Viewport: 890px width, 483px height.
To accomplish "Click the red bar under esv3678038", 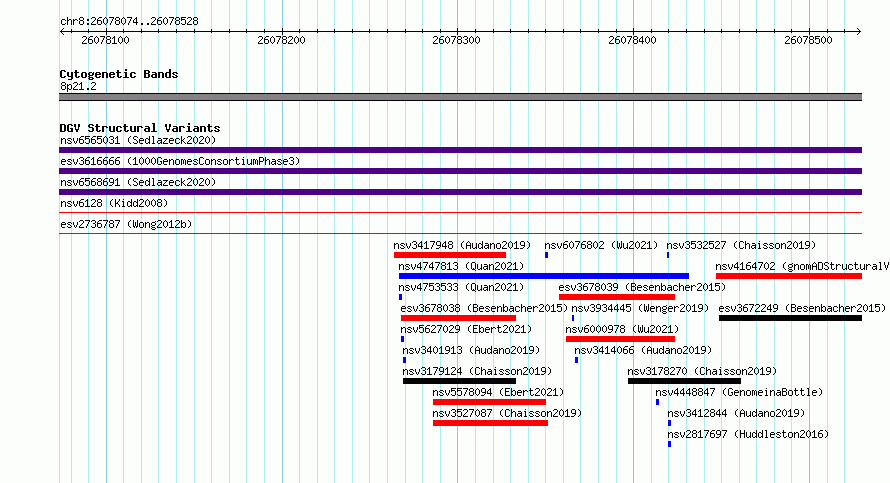I will 458,318.
